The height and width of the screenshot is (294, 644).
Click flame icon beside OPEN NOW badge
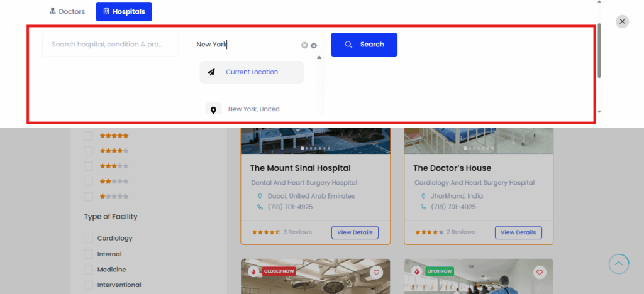(418, 271)
